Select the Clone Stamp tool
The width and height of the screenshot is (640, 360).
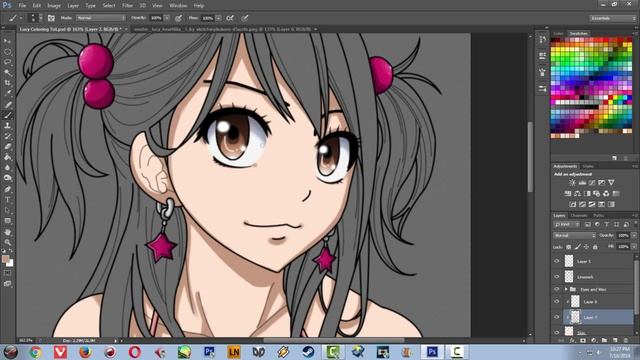point(7,126)
